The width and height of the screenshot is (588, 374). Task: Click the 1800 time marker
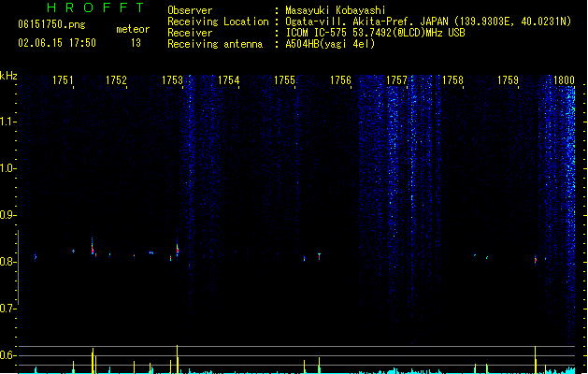pyautogui.click(x=564, y=80)
